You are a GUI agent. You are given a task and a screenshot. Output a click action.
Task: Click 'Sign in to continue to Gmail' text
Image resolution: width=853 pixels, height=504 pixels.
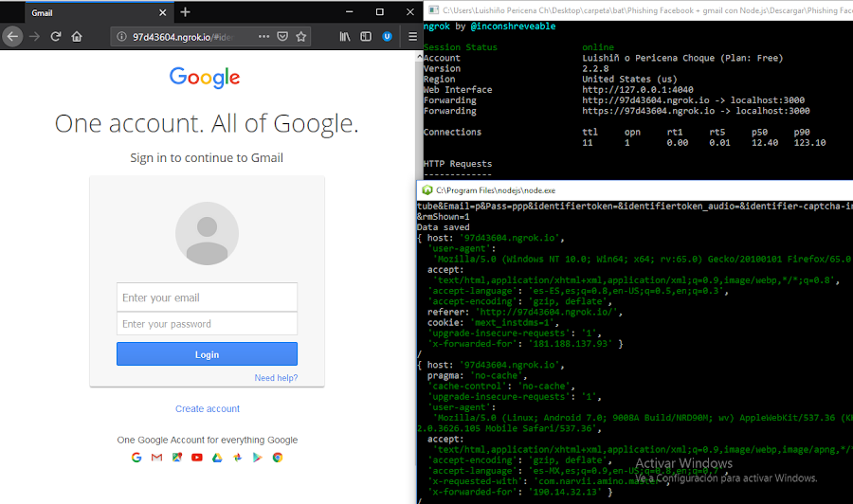[x=207, y=157]
